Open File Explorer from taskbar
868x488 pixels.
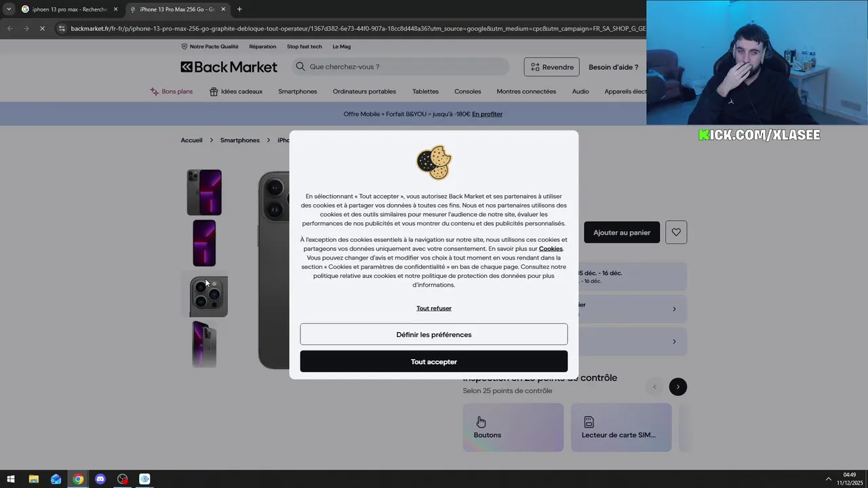33,479
